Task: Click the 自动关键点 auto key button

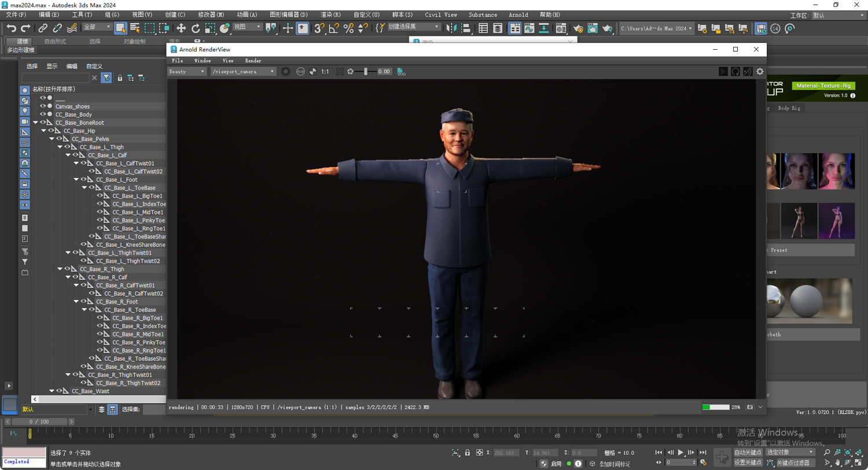Action: tap(748, 453)
